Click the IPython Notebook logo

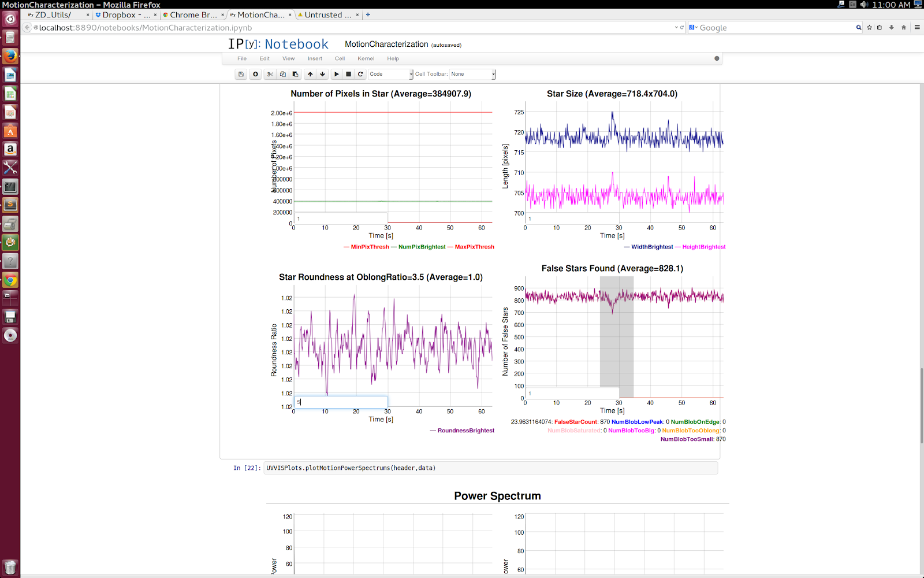pos(278,44)
